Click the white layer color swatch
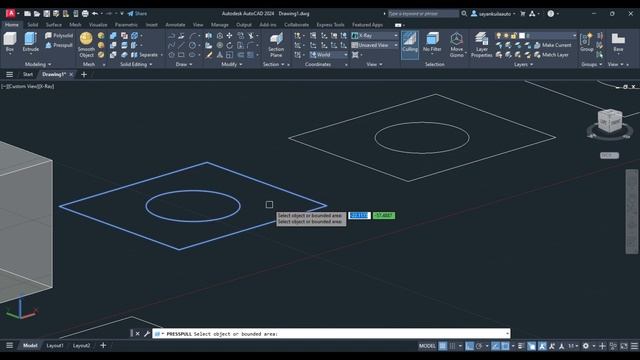This screenshot has width=640, height=360. pyautogui.click(x=522, y=36)
